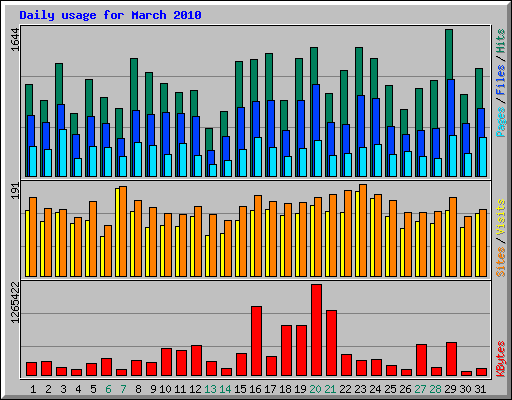Select the blue Files bar for day 20
Viewport: 512px width, 400px height.
316,112
